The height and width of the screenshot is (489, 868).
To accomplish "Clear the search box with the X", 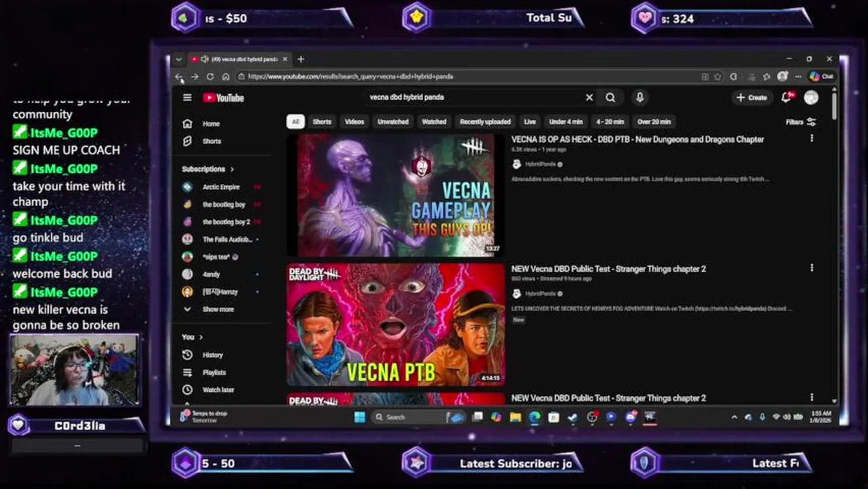I will click(x=589, y=98).
